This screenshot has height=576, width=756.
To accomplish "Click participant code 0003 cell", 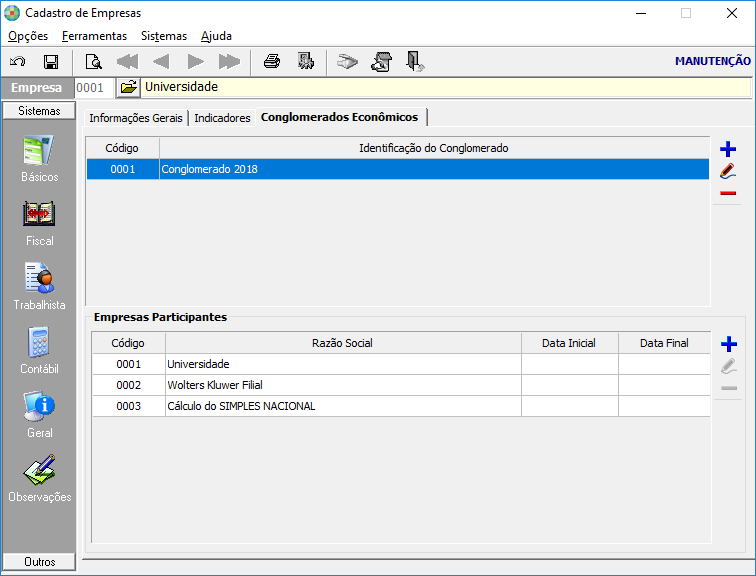I will click(129, 406).
